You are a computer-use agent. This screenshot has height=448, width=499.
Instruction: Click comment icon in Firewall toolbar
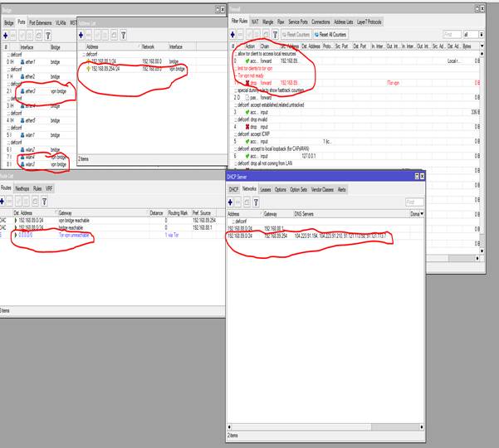(266, 34)
